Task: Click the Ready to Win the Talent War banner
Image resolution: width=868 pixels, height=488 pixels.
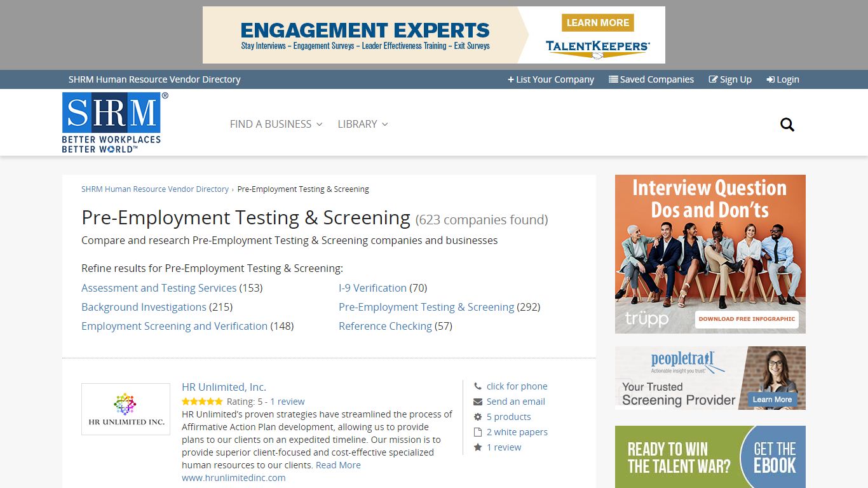Action: (x=679, y=457)
